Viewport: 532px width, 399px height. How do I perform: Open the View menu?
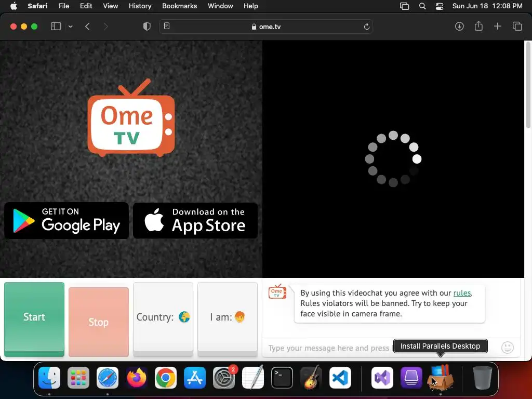click(x=110, y=6)
